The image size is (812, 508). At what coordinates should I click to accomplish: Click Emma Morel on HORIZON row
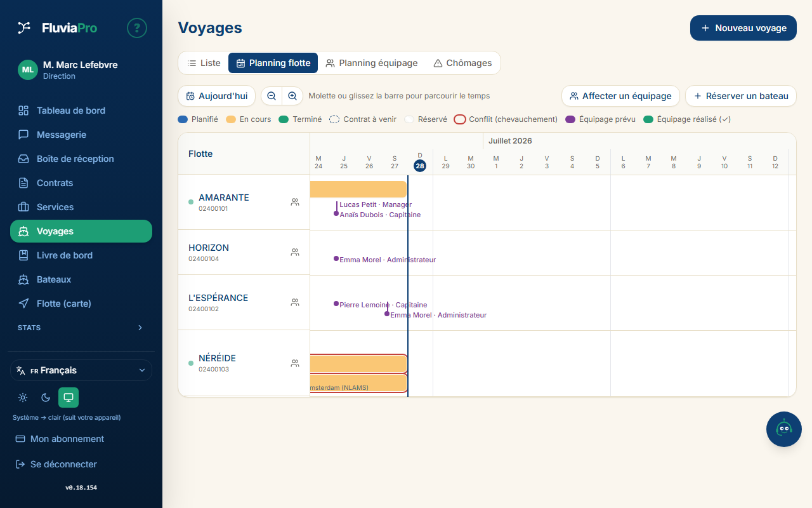[388, 260]
